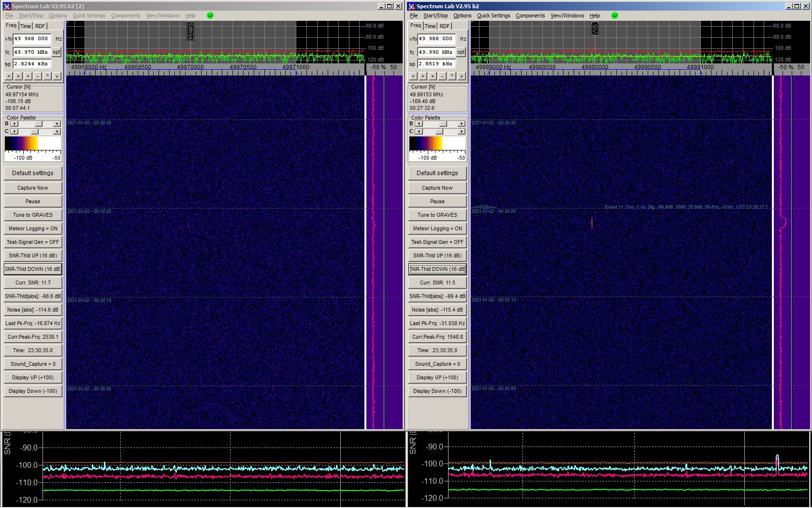Click red meteor echo trace in right waterfall
Screen dimensions: 812x508
[592, 223]
